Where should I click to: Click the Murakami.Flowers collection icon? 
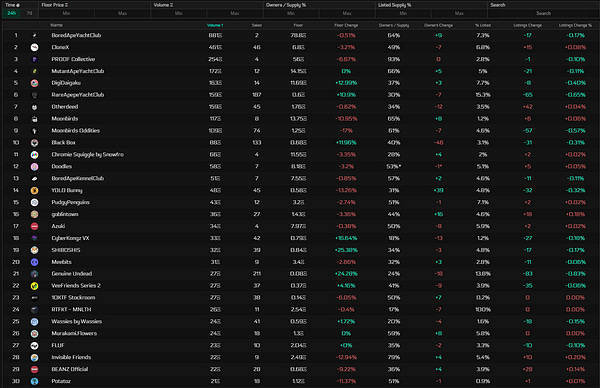click(34, 334)
